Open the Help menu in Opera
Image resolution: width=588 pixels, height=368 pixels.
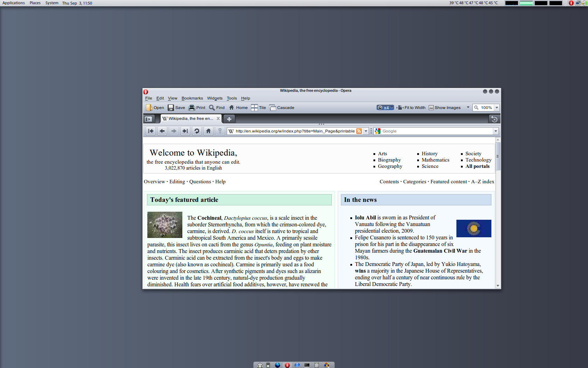pyautogui.click(x=245, y=98)
